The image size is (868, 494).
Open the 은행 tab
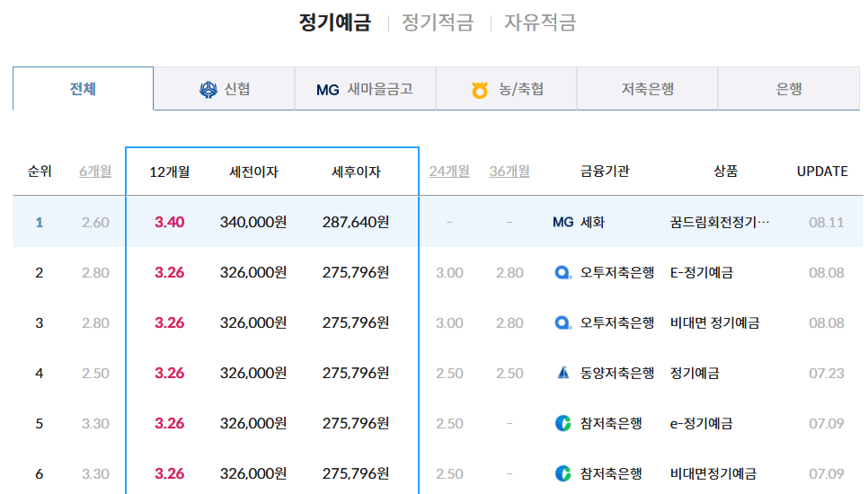[x=789, y=89]
